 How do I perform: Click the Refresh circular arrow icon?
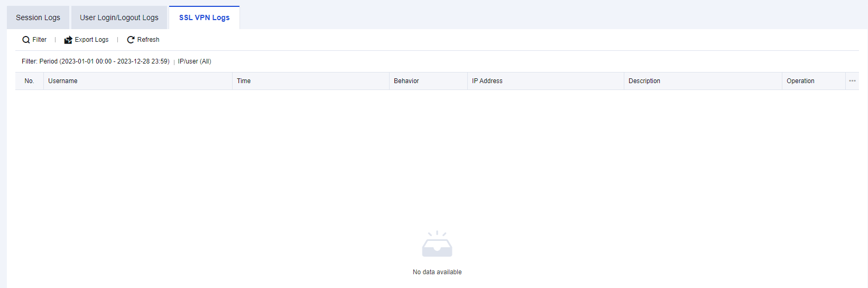click(131, 40)
